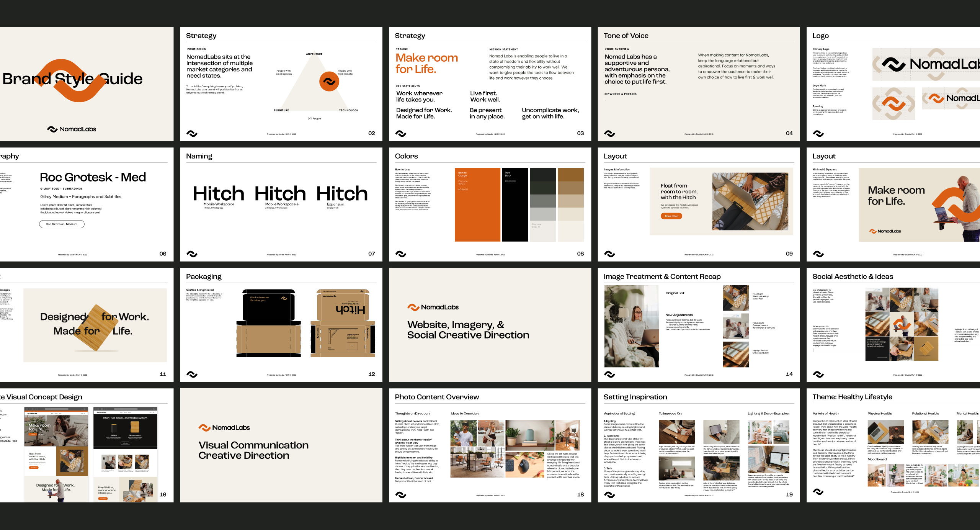The image size is (980, 530).
Task: Click page number 08 on Colors slide
Action: coord(580,254)
